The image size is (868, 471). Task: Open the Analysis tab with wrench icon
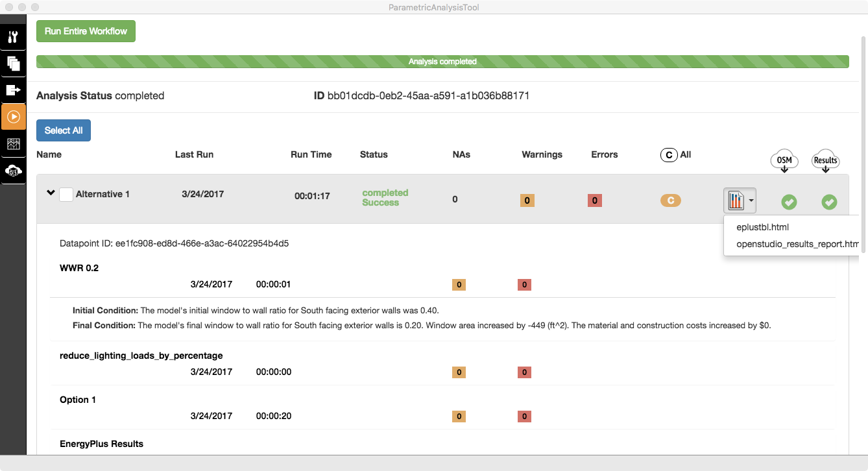(x=13, y=37)
